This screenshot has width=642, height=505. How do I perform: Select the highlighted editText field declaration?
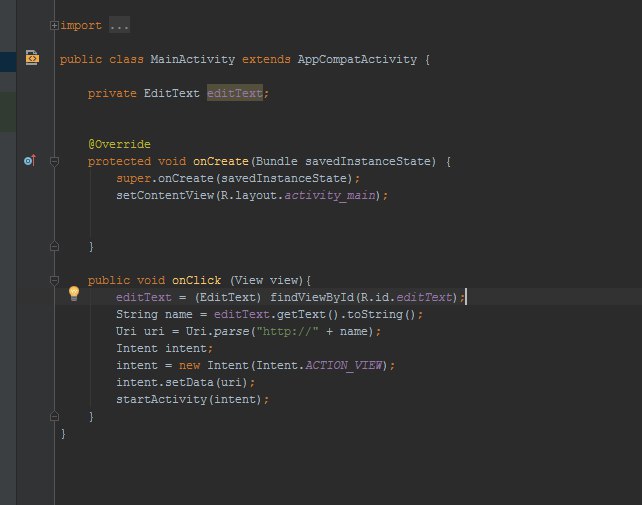point(235,93)
